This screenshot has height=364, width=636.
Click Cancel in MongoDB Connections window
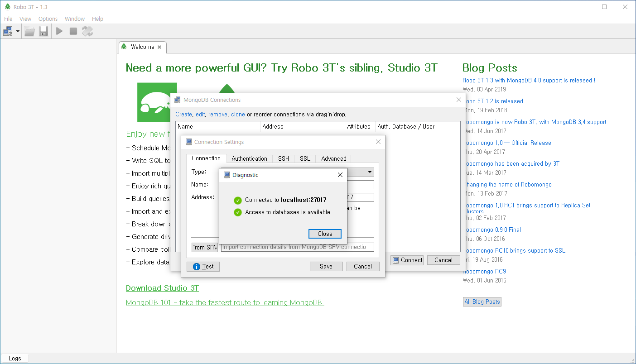pyautogui.click(x=443, y=260)
